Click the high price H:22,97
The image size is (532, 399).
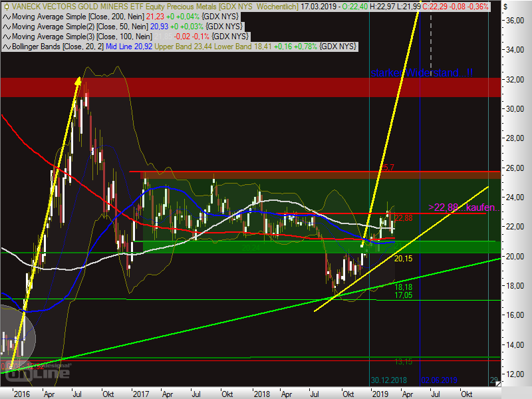(x=382, y=7)
